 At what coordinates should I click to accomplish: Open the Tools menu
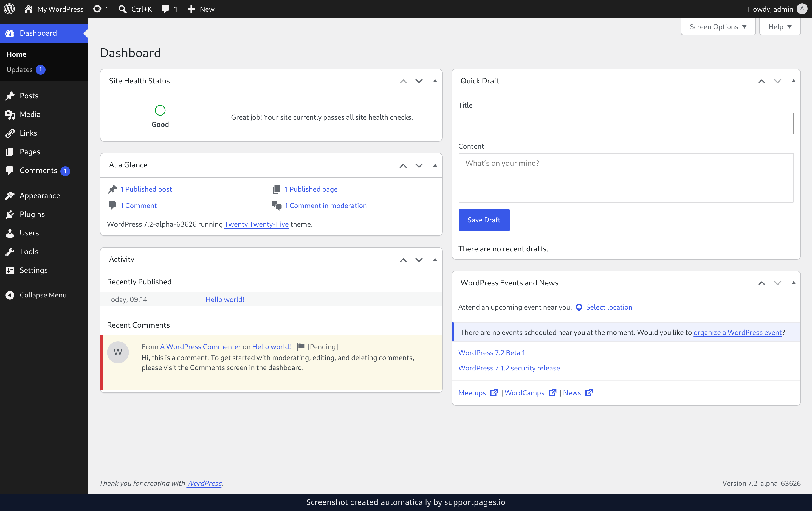click(x=44, y=252)
